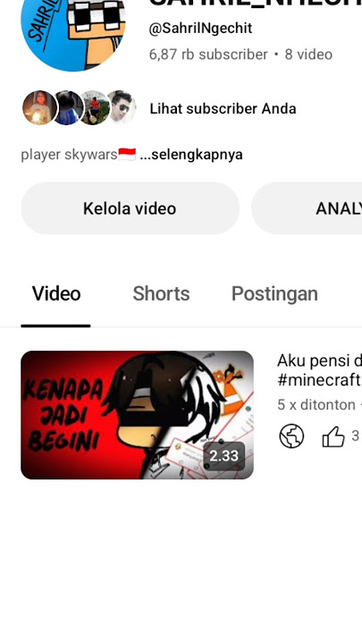Open Lihat subscriber Anda link
This screenshot has height=644, width=362.
(x=223, y=109)
